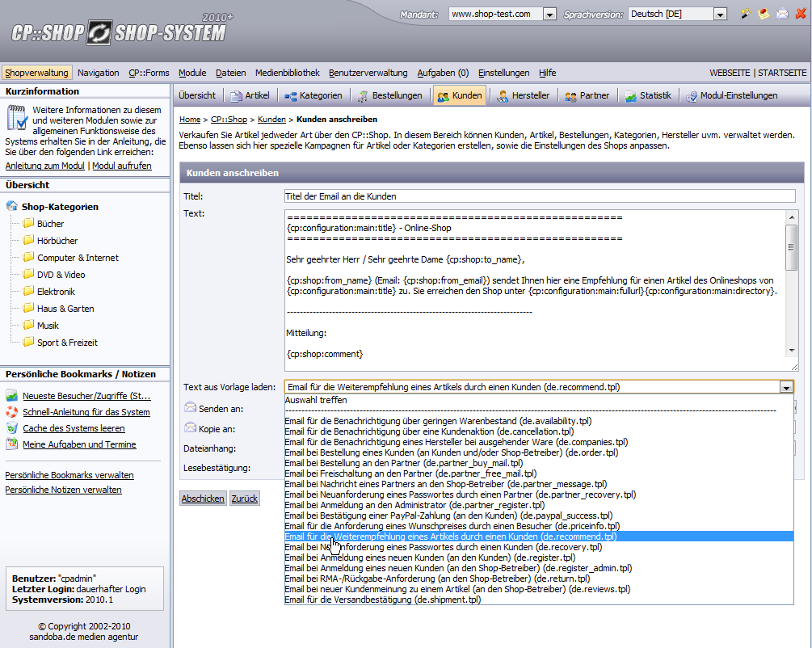Open the Navigation menu
Image resolution: width=812 pixels, height=648 pixels.
click(x=99, y=73)
